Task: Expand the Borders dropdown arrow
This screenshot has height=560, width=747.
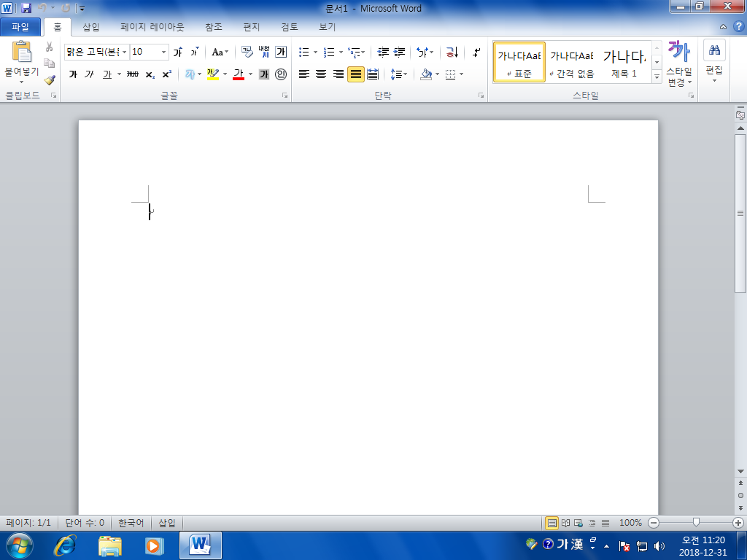Action: 461,74
